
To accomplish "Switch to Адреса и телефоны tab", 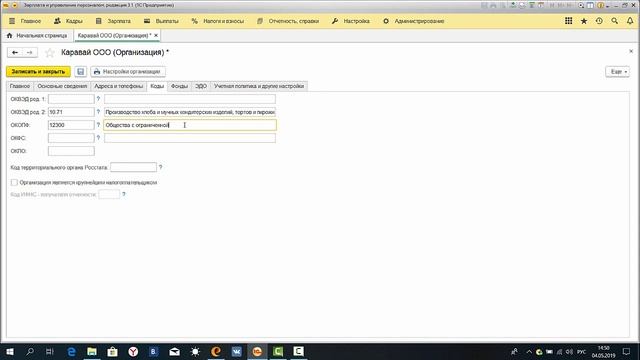I will click(119, 86).
